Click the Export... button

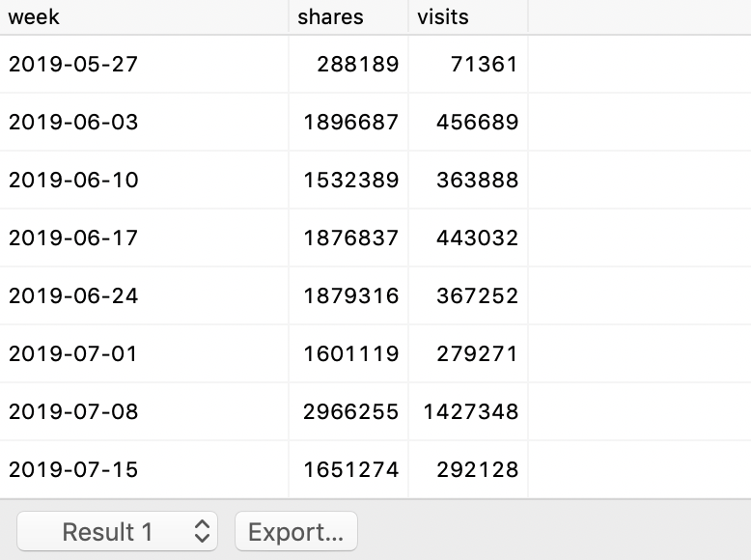295,531
